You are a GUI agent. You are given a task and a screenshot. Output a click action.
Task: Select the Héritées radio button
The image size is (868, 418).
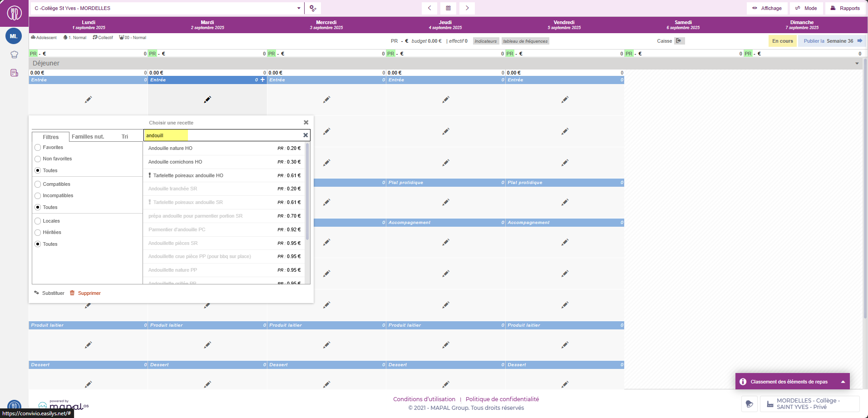pyautogui.click(x=38, y=232)
